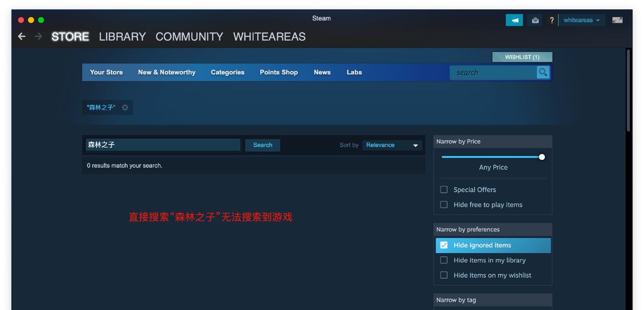Check Hide free to play items
This screenshot has height=310, width=644.
tap(444, 204)
